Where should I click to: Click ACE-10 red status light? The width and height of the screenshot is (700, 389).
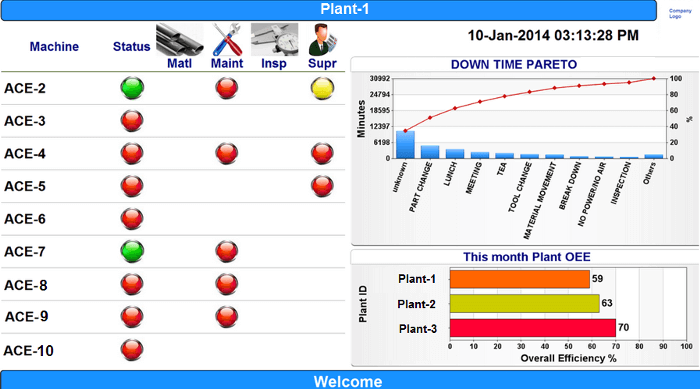[132, 350]
